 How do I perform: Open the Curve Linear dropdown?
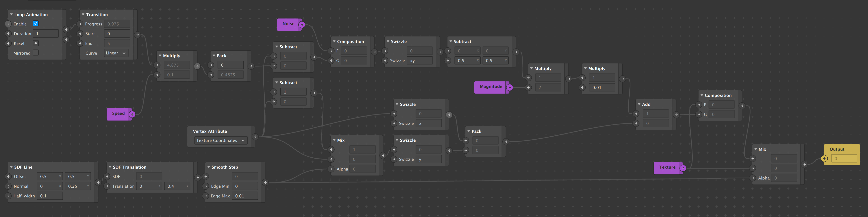tap(115, 53)
